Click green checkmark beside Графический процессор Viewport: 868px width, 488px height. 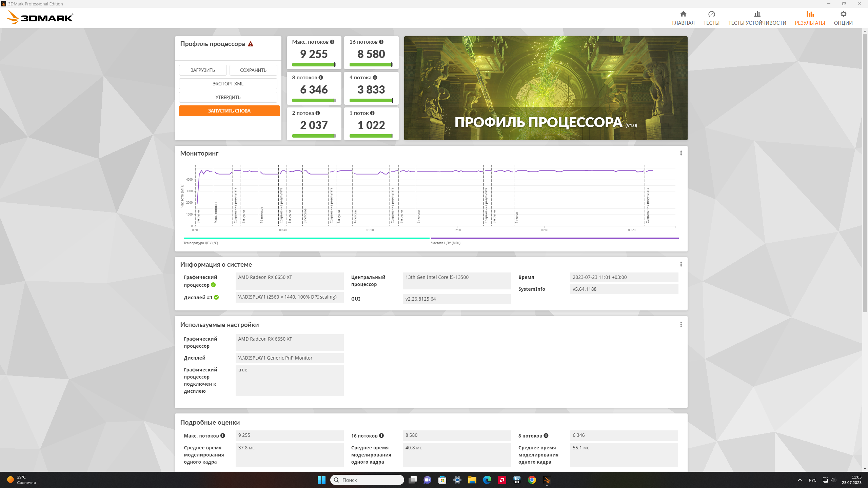(213, 285)
